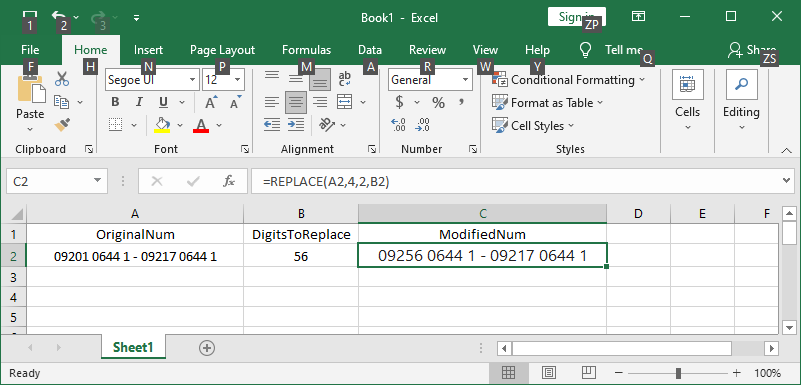
Task: Apply Accounting dollar format
Action: tap(399, 102)
